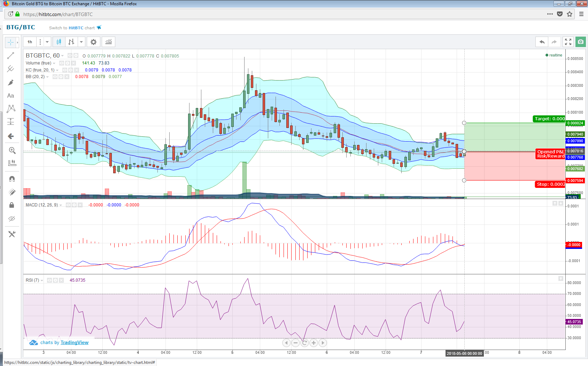Expand the cursor tool flyout arrow
This screenshot has height=366, width=588.
pyautogui.click(x=17, y=42)
